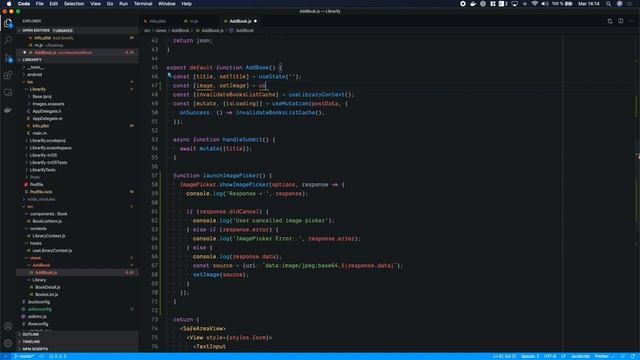Click the Docker whale icon in menu bar
Image resolution: width=640 pixels, height=360 pixels.
pos(473,4)
